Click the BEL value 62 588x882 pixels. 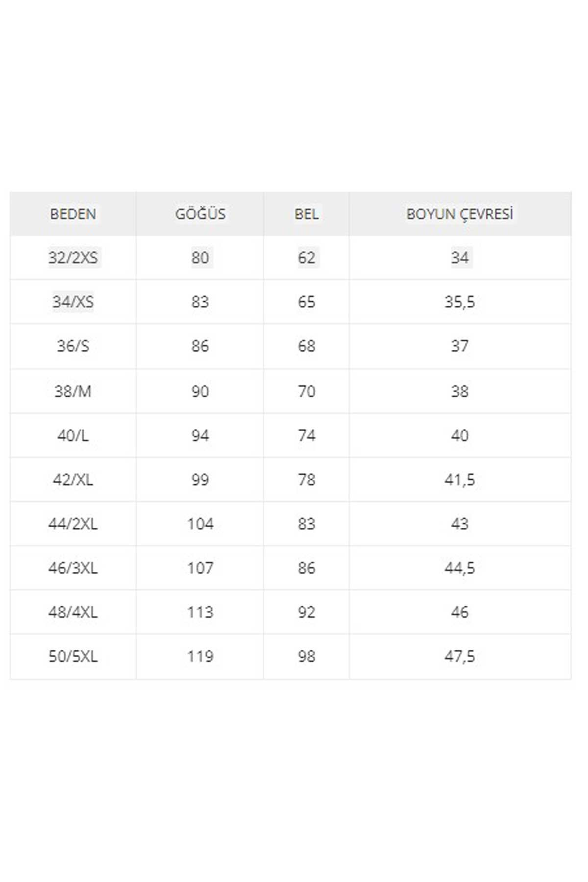click(x=307, y=258)
